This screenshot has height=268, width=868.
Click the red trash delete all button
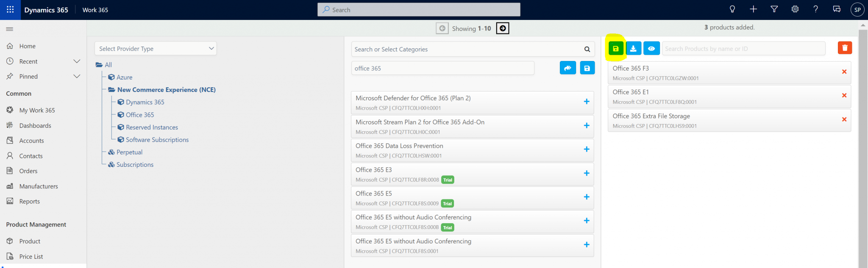[x=845, y=48]
